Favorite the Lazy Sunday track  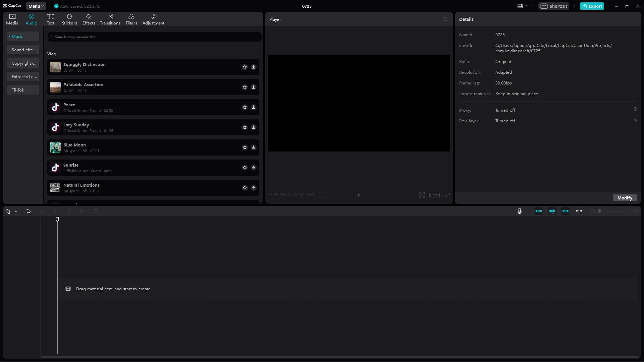[x=245, y=127]
